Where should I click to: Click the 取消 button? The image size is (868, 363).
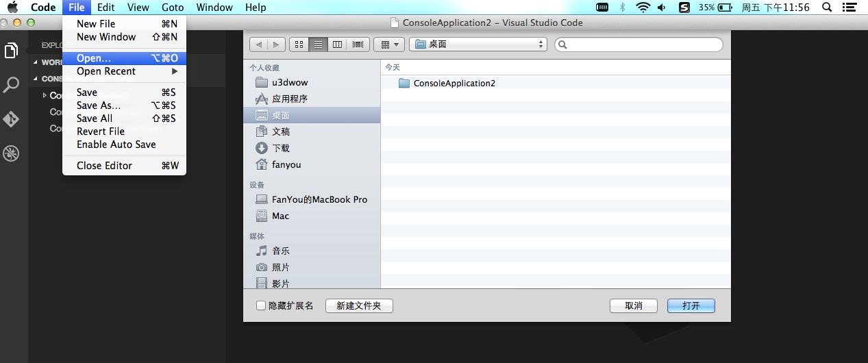tap(634, 305)
